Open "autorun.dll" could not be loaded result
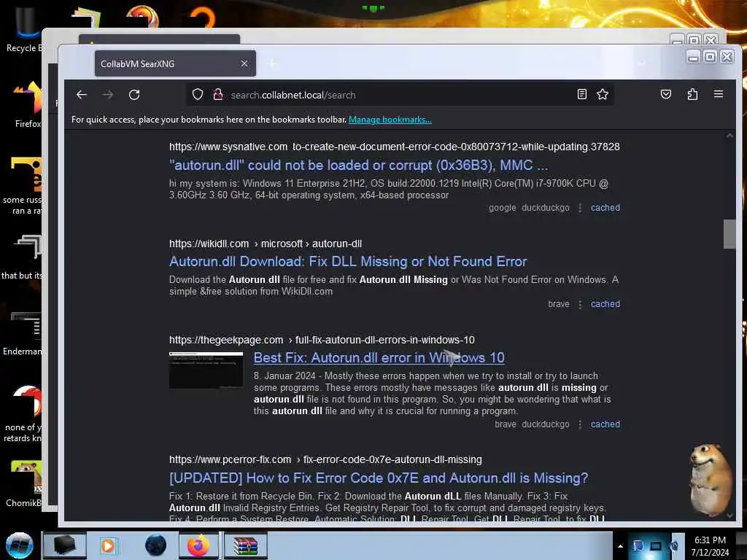Screen dimensions: 747x560 click(359, 166)
